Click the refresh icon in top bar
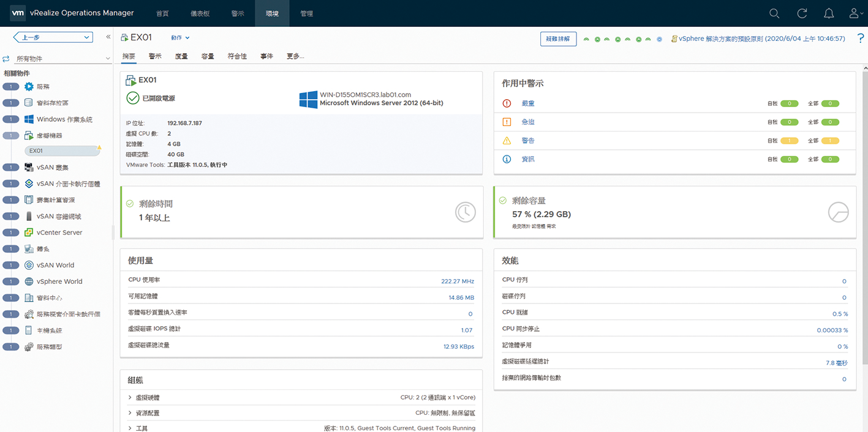This screenshot has height=432, width=868. pyautogui.click(x=802, y=13)
